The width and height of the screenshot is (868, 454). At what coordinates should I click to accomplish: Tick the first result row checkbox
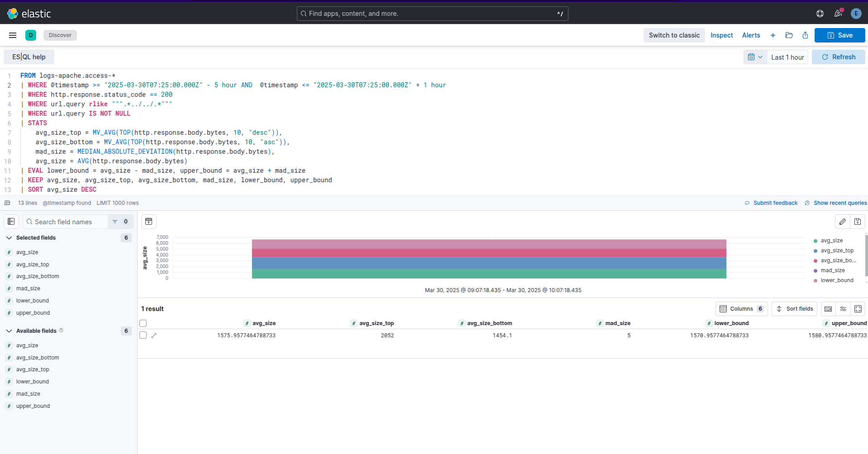143,336
